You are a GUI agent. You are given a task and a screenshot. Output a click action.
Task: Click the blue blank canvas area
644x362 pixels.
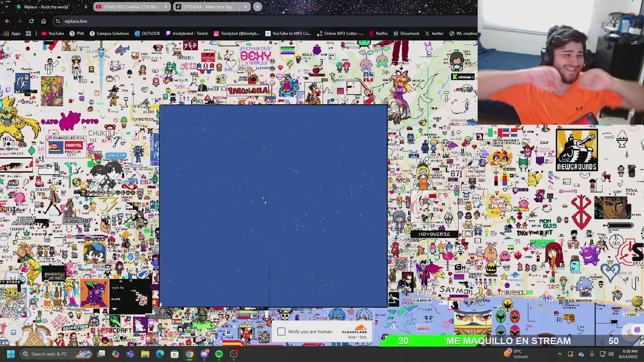pyautogui.click(x=273, y=206)
